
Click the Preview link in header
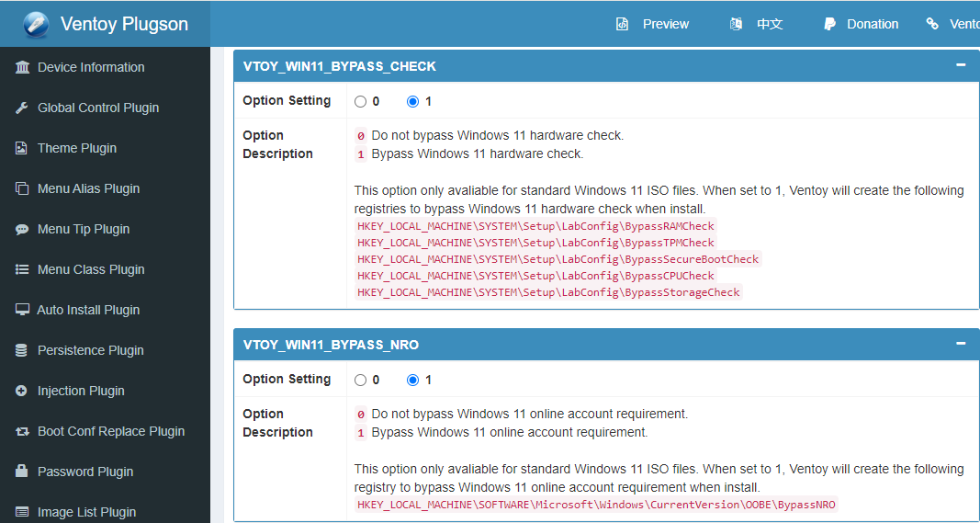(x=666, y=25)
